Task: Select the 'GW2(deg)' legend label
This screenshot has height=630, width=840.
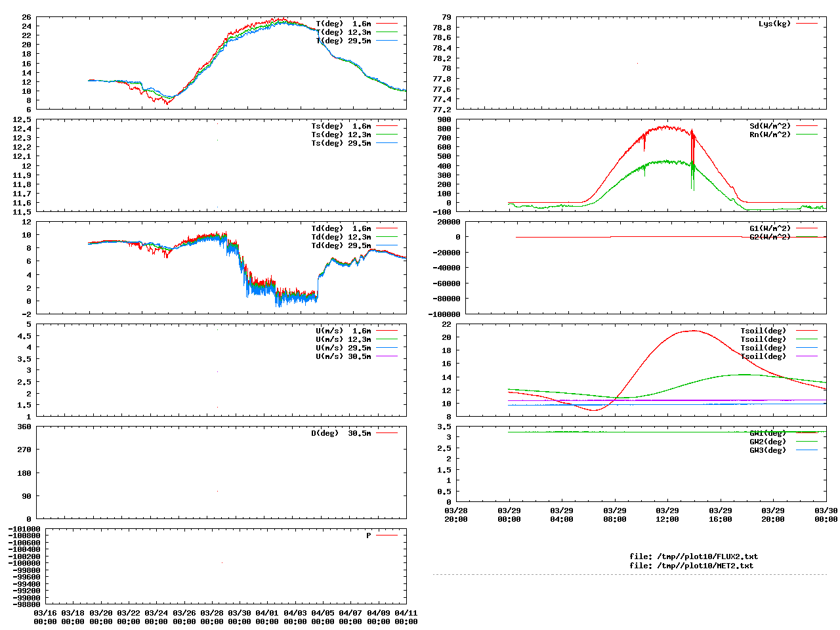Action: (x=768, y=442)
